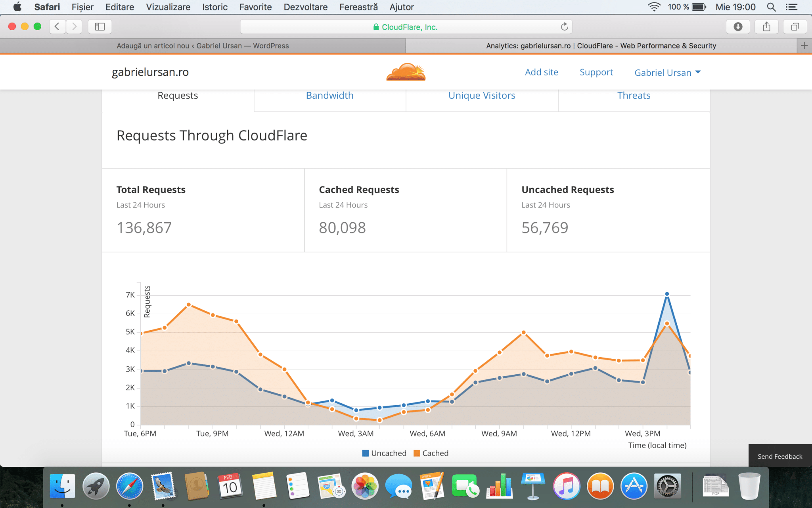Show the Safari sidebar
Image resolution: width=812 pixels, height=508 pixels.
(100, 27)
